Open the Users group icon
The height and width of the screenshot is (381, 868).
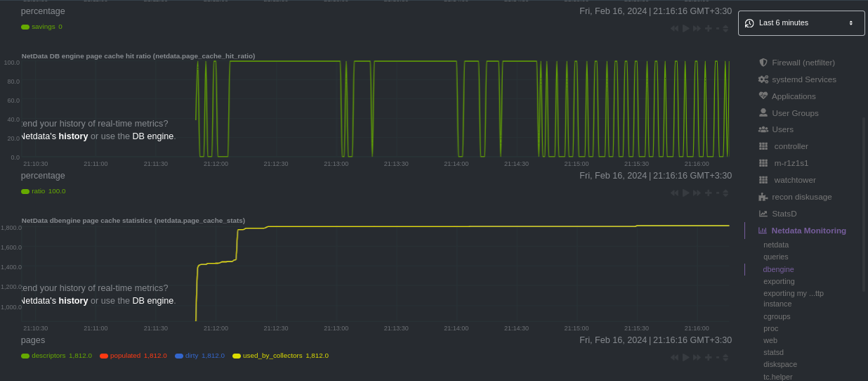763,129
